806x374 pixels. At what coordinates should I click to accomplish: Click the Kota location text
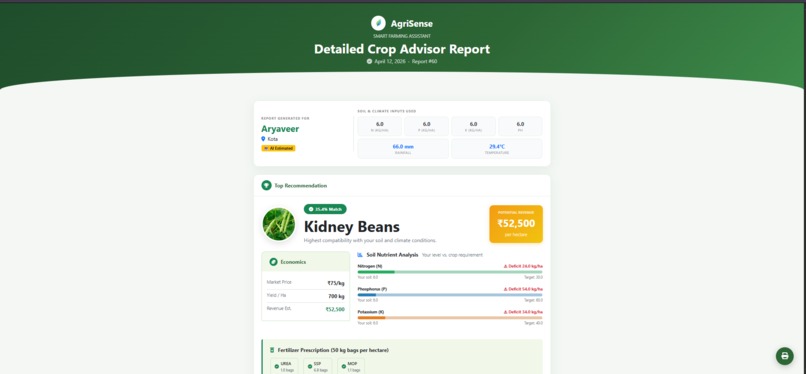[x=272, y=139]
